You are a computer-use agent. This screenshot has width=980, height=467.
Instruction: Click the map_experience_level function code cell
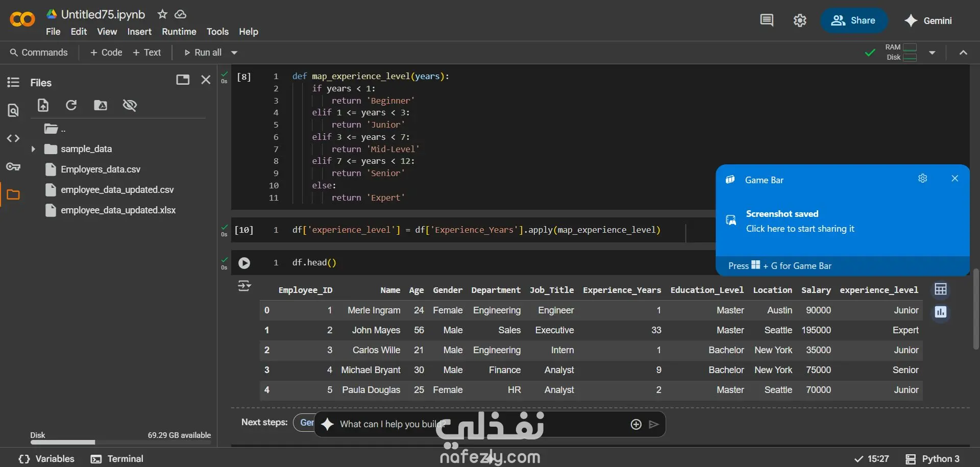pyautogui.click(x=473, y=137)
